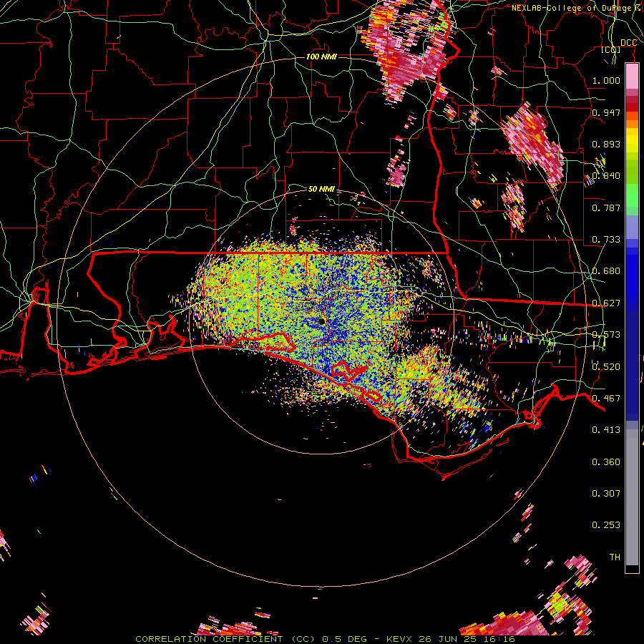Select the 0.947 scale value
644x644 pixels.
click(606, 112)
